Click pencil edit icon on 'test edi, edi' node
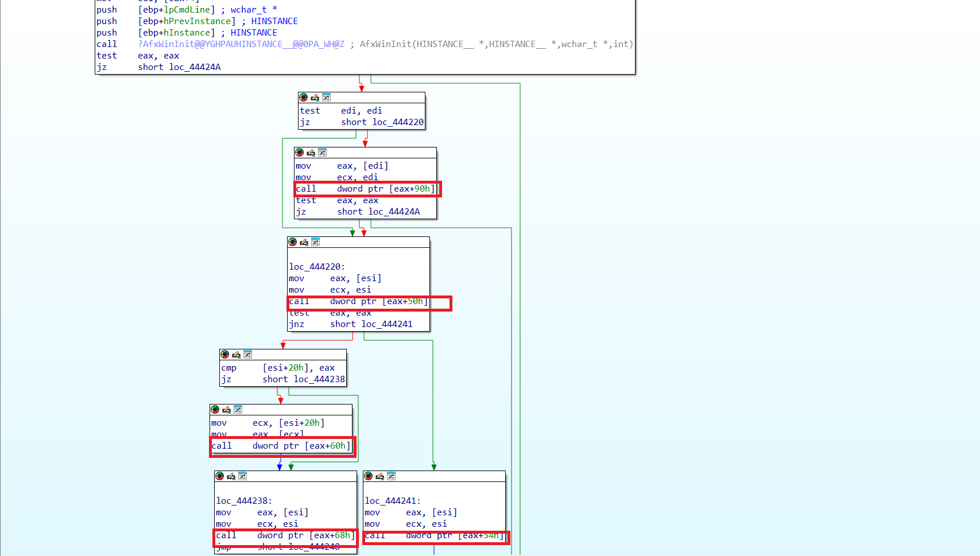 pyautogui.click(x=315, y=98)
